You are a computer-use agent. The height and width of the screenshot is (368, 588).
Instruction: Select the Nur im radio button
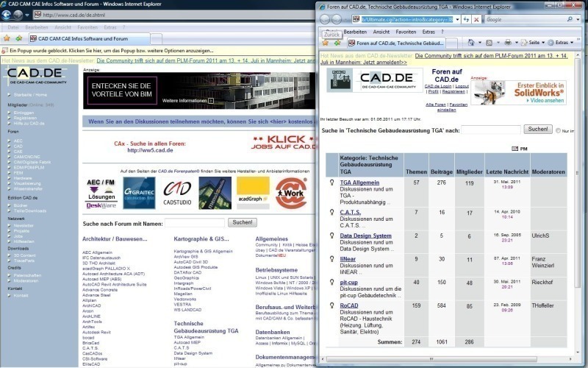click(558, 131)
